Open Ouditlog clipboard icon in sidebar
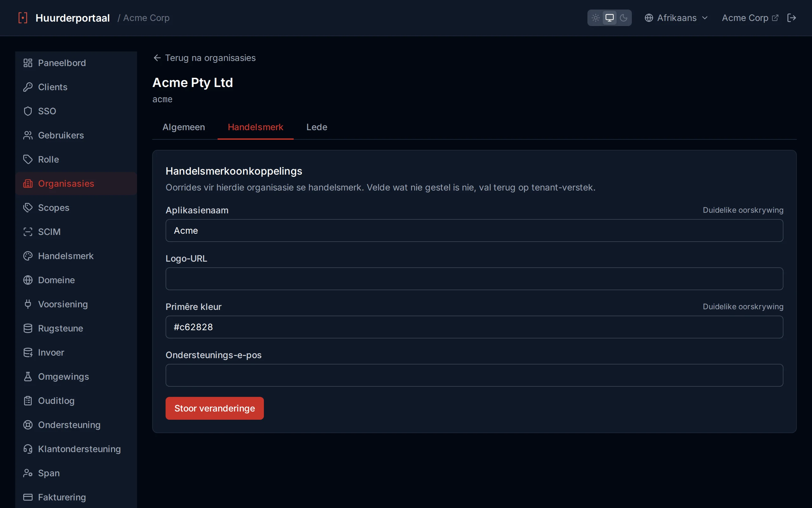The width and height of the screenshot is (812, 508). click(28, 401)
